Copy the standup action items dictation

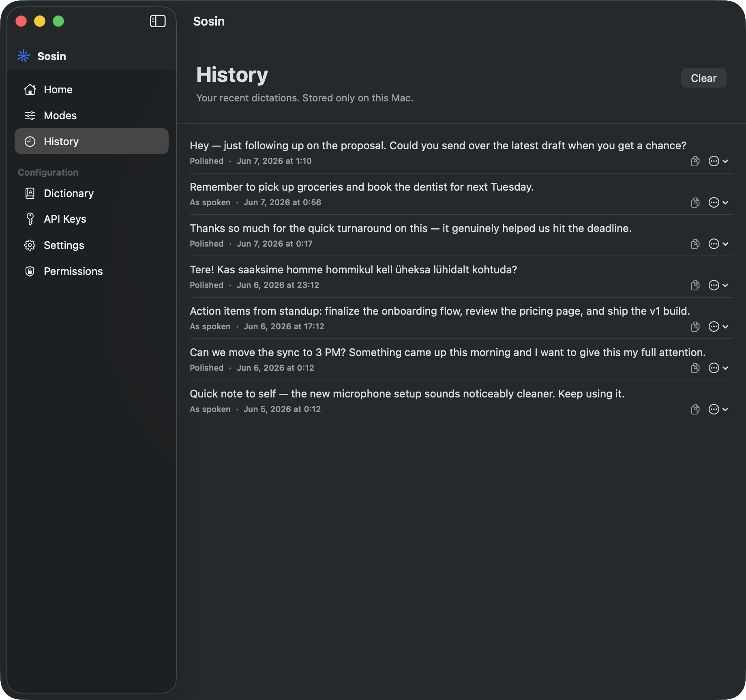(695, 327)
